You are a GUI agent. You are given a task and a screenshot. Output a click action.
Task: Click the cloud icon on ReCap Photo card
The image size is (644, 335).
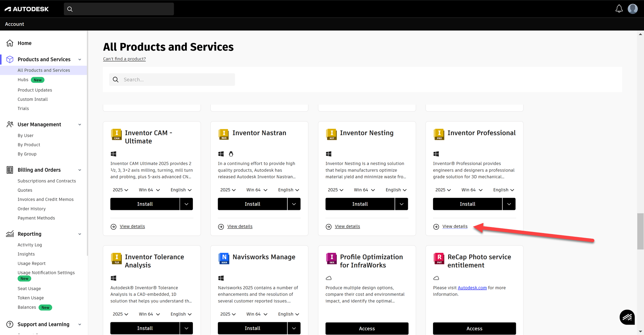pyautogui.click(x=436, y=278)
